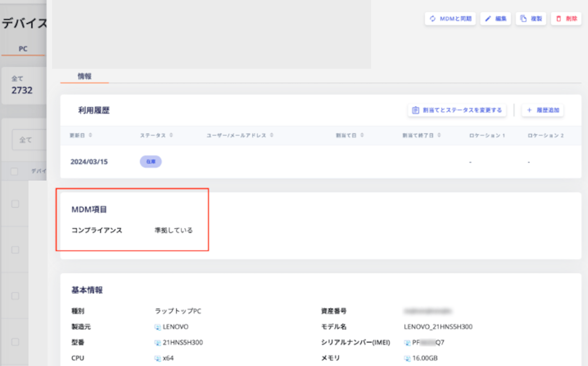Click the 基本情報 section heading
The height and width of the screenshot is (366, 588).
coord(87,290)
